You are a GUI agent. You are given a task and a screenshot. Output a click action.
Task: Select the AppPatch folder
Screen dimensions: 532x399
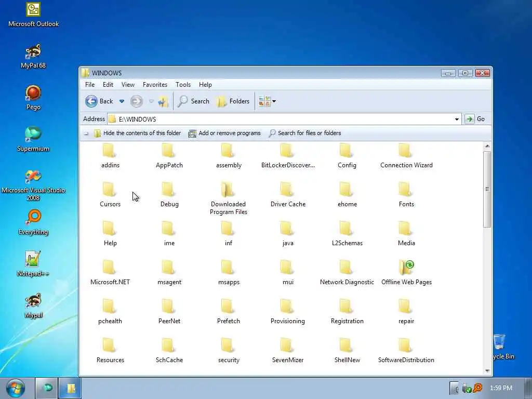[169, 156]
